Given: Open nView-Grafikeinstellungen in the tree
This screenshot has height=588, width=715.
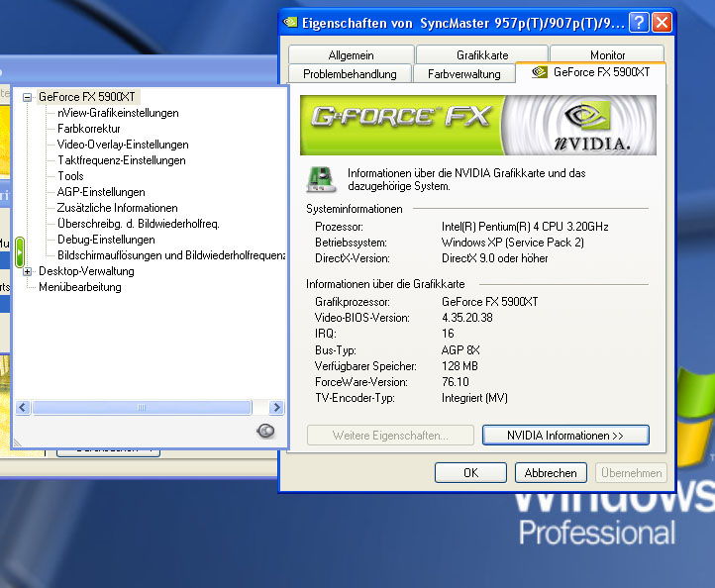Looking at the screenshot, I should [118, 113].
